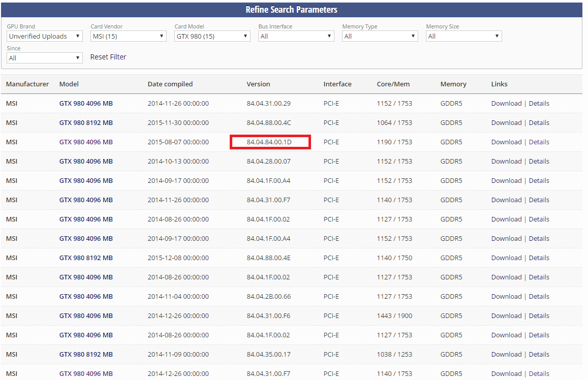Select the version text 84.04.35.00.17
Screen dimensions: 588x380
[268, 354]
